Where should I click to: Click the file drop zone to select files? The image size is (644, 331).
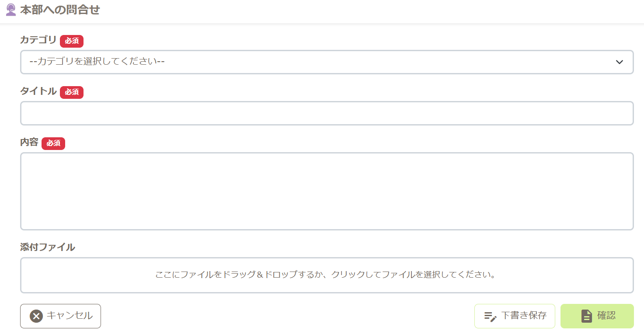tap(327, 275)
